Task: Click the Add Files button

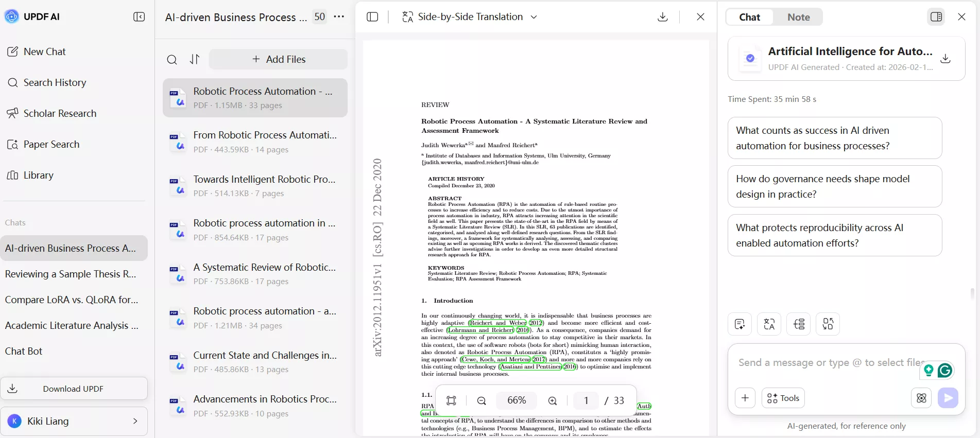Action: point(279,59)
